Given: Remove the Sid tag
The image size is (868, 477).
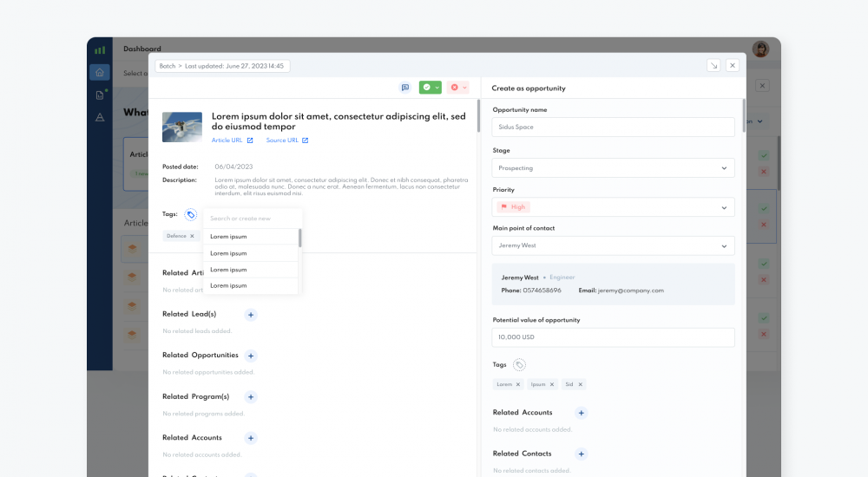Looking at the screenshot, I should click(x=580, y=384).
